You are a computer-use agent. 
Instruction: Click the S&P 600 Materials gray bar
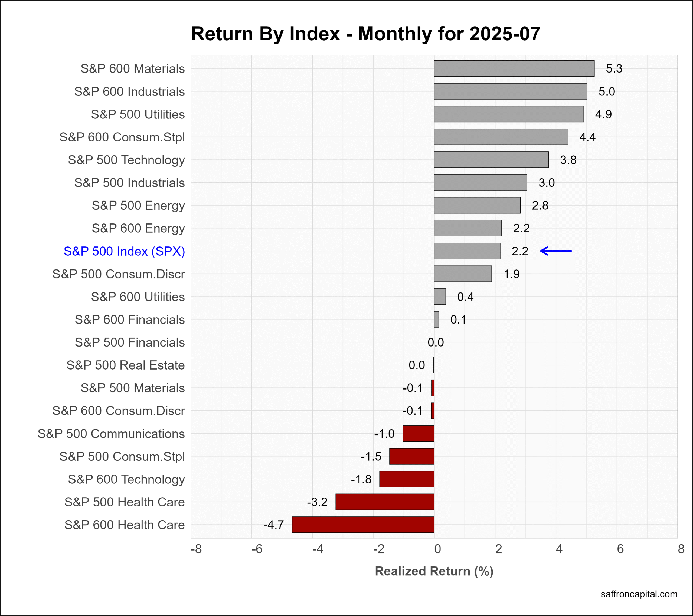click(x=514, y=69)
